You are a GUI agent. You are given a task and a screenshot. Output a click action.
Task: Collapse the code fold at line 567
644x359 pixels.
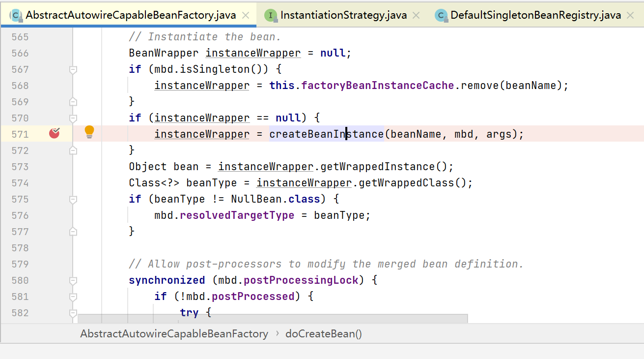[x=73, y=70]
